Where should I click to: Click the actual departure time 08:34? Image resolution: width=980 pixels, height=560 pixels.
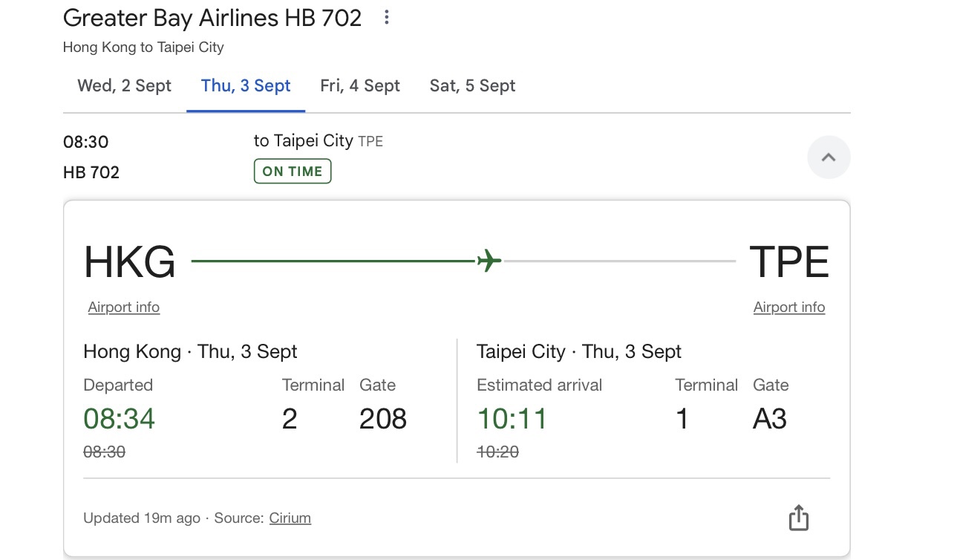[119, 419]
